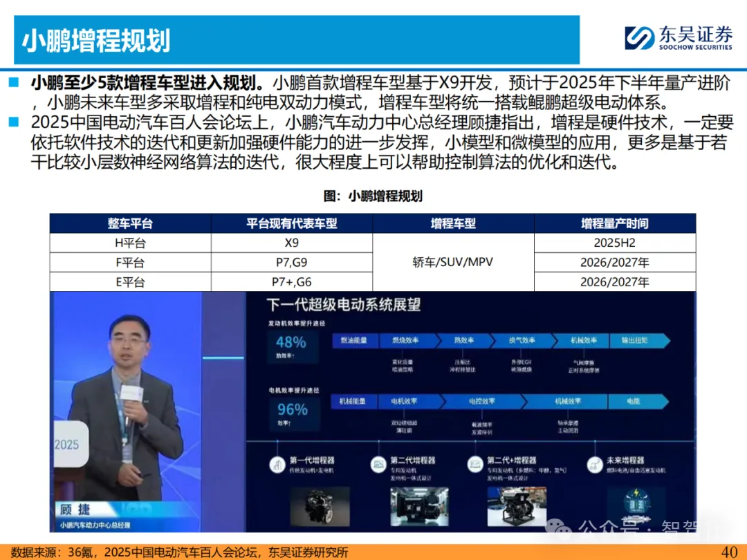The image size is (747, 560).
Task: Click the 换气效率 flow arrow
Action: [x=523, y=340]
